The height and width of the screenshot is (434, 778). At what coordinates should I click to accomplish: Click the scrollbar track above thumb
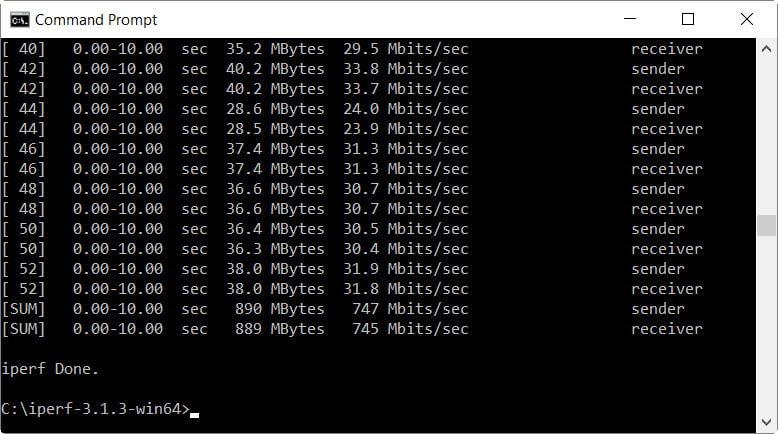click(x=766, y=137)
